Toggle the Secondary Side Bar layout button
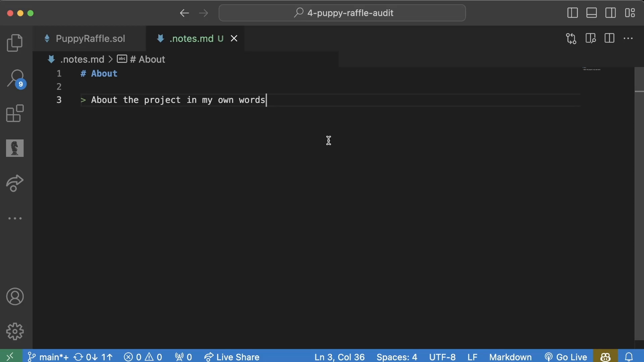 pos(610,13)
